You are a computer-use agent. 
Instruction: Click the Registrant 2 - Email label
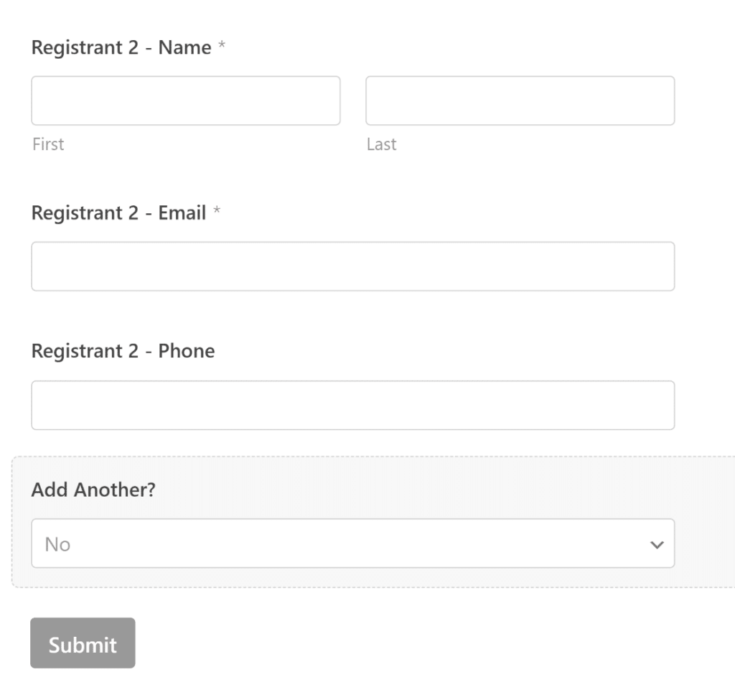[117, 213]
